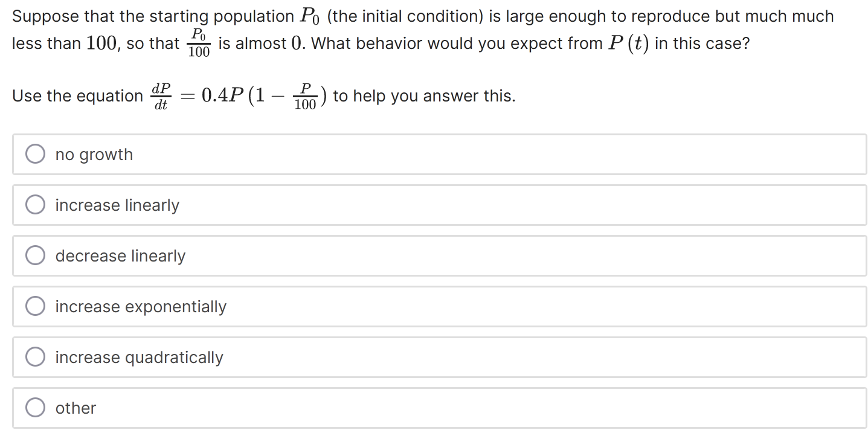Viewport: 868px width, 430px height.
Task: Select the 'decrease linearly' radio button
Action: click(x=36, y=255)
